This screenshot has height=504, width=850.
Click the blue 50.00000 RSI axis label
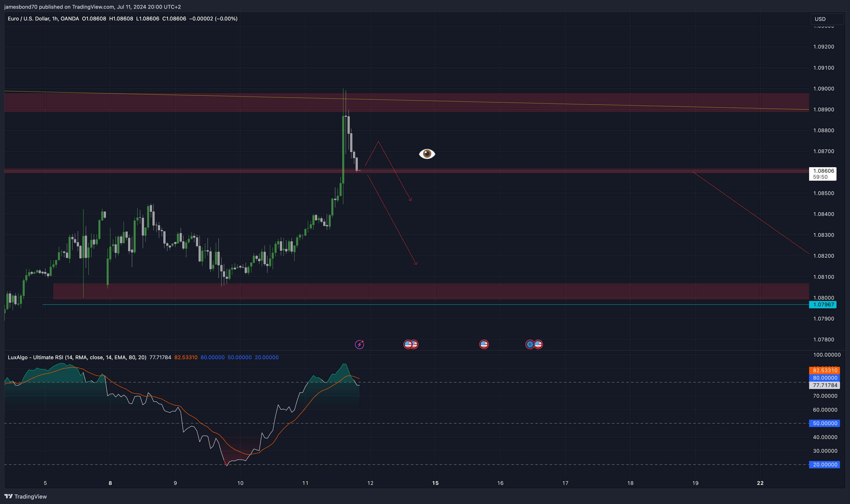click(x=825, y=423)
